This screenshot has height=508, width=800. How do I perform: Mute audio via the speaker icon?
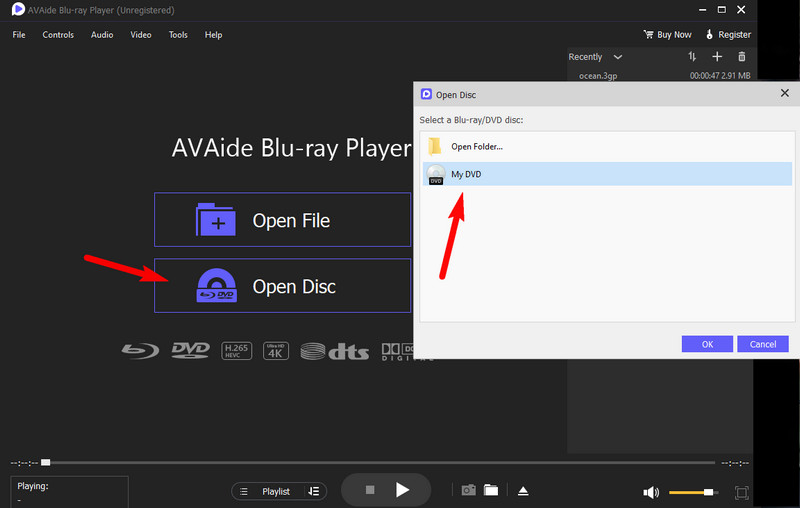(x=651, y=492)
